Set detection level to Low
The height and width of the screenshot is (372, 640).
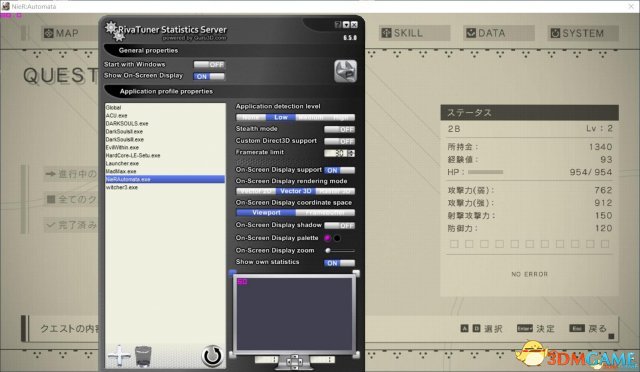[x=281, y=117]
